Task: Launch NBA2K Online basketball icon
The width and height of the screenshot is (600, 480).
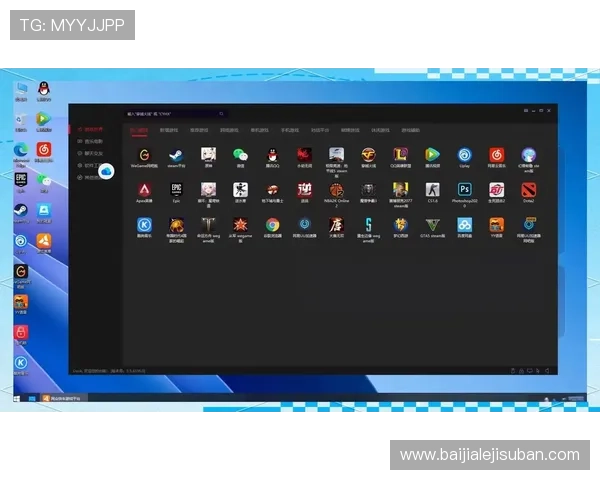Action: point(336,189)
